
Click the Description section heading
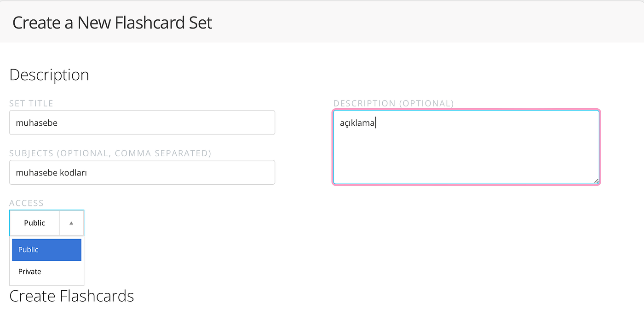(49, 75)
